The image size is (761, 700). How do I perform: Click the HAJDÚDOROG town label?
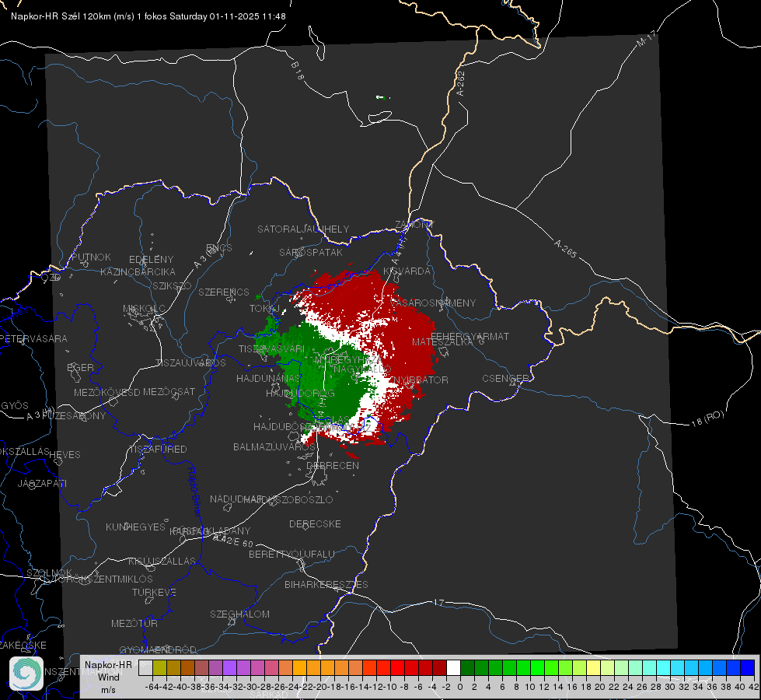pos(300,394)
